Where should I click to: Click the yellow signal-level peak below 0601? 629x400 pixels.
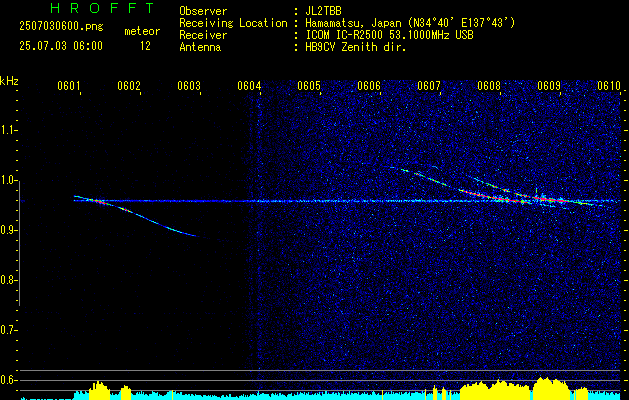99,390
